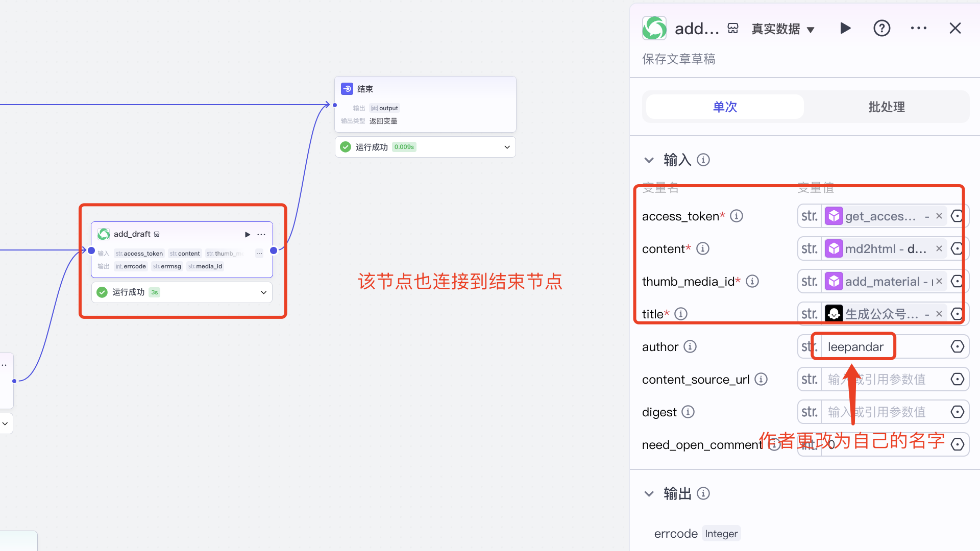The width and height of the screenshot is (980, 551).
Task: Run the add_draft node from panel header
Action: 845,28
